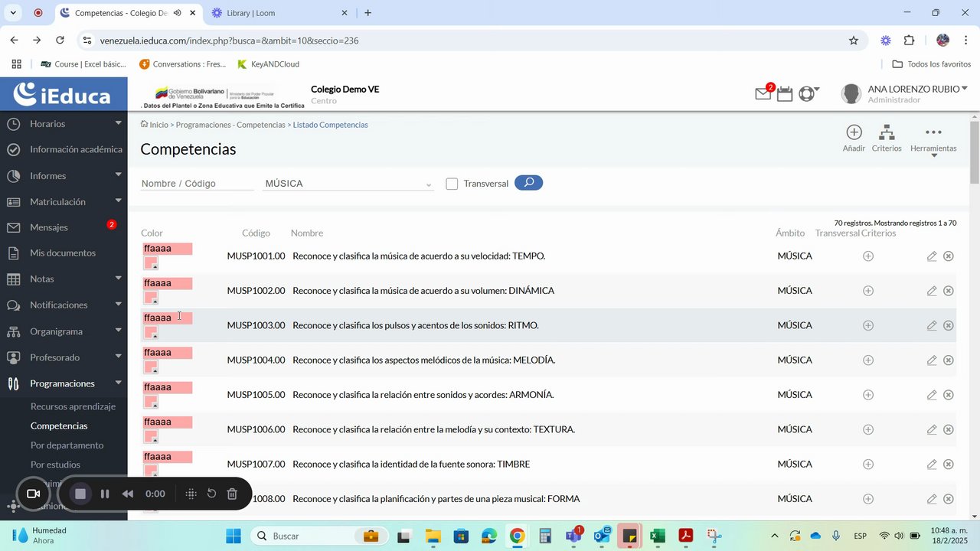Delete competency MUSP1001.00 with X icon
The width and height of the screenshot is (980, 551).
pos(949,256)
